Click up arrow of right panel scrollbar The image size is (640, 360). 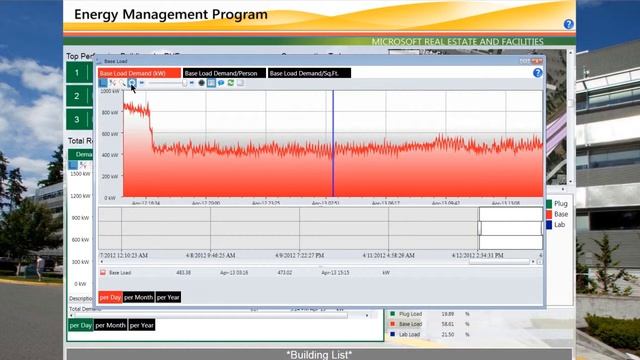(x=570, y=53)
